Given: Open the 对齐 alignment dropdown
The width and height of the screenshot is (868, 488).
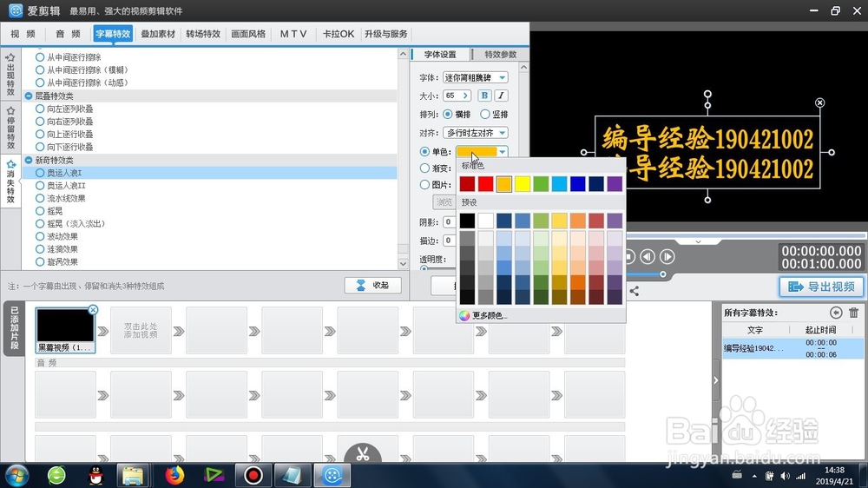Looking at the screenshot, I should (x=476, y=133).
